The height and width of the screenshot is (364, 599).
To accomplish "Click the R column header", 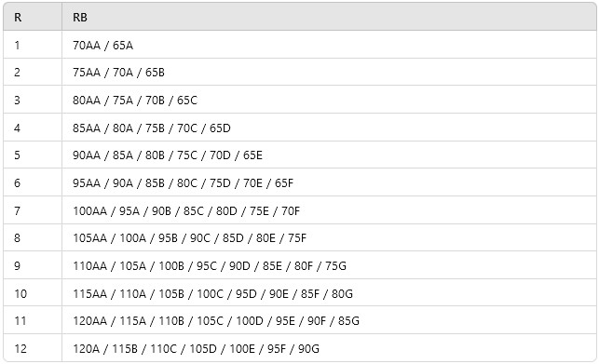I will (x=33, y=17).
